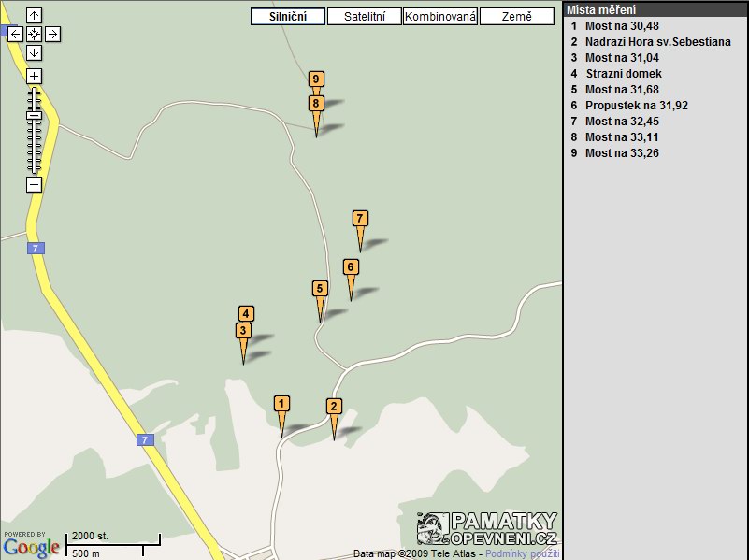The height and width of the screenshot is (560, 749).
Task: Zoom out with the minus button
Action: tap(34, 185)
